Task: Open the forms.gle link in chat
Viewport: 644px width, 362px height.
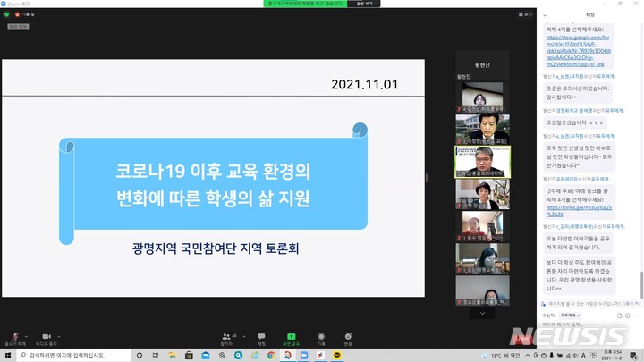Action: click(x=579, y=211)
